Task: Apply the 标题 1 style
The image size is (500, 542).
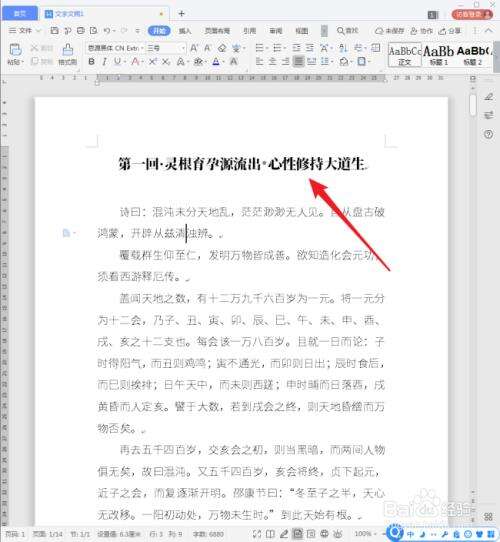Action: [438, 55]
